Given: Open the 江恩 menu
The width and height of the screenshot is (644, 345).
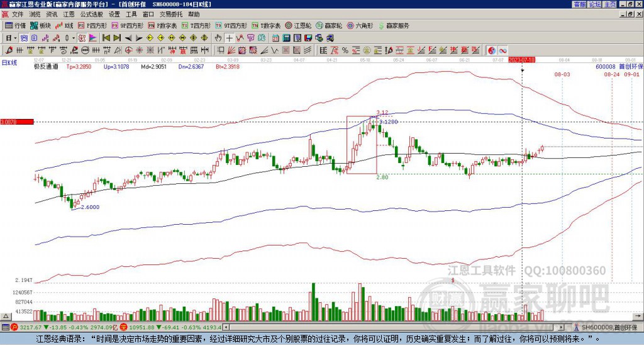Looking at the screenshot, I should [69, 14].
